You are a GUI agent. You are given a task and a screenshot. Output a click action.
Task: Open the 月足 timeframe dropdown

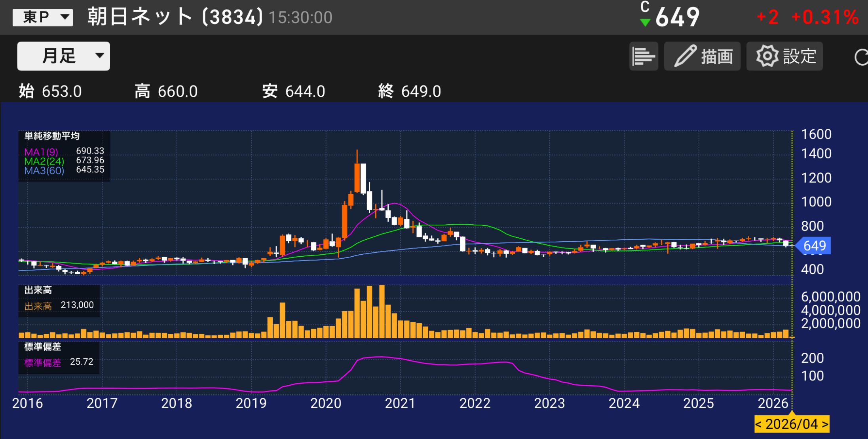click(63, 56)
